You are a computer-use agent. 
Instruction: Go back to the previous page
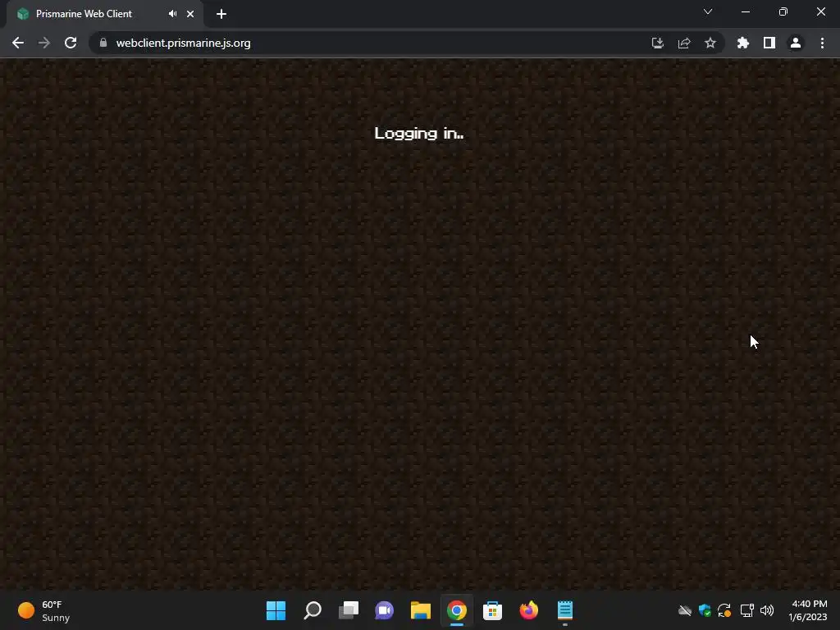coord(18,43)
